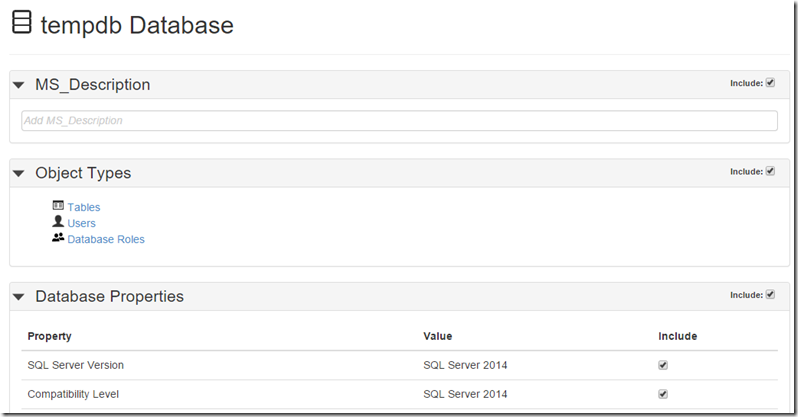Image resolution: width=798 pixels, height=417 pixels.
Task: Click the Tables grid icon
Action: click(58, 206)
